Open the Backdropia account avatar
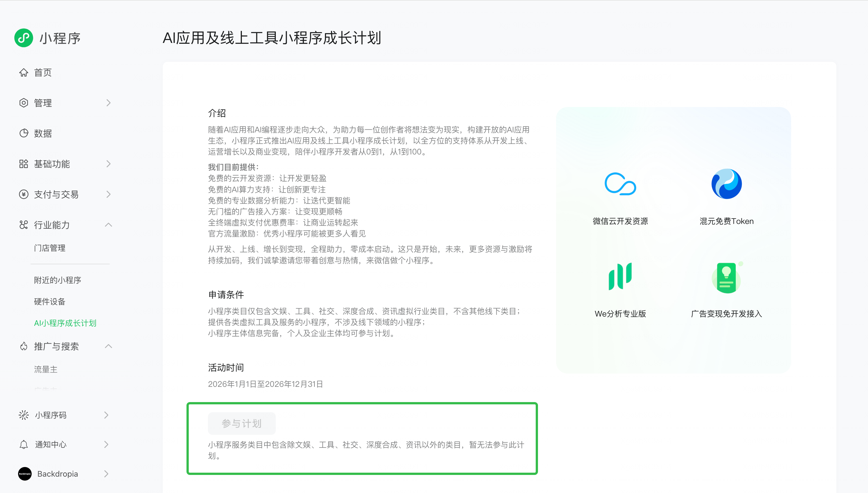 coord(25,474)
